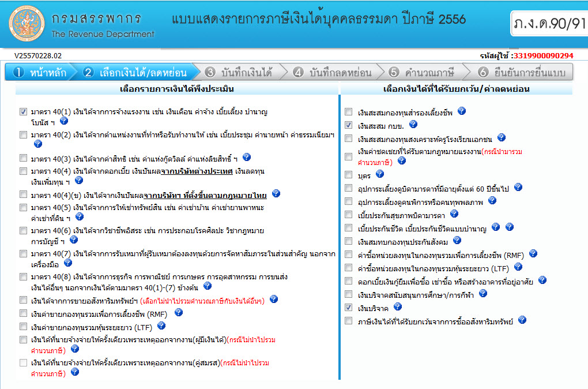Click the user ID 3319900090294

(x=543, y=56)
